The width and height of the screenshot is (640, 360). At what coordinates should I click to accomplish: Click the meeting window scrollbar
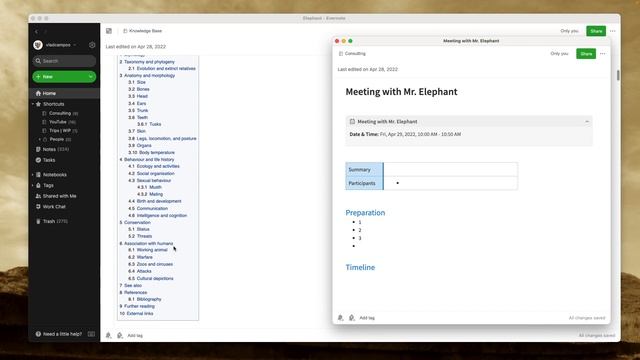click(x=618, y=76)
